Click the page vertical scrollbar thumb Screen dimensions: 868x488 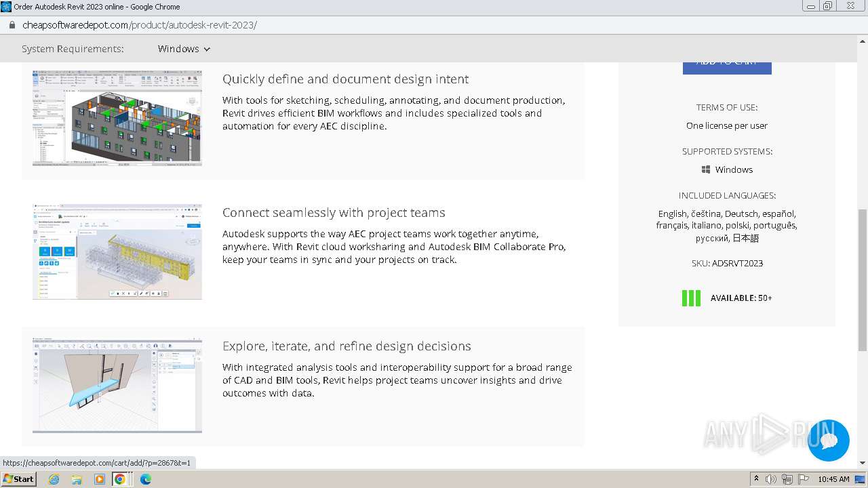[x=863, y=279]
